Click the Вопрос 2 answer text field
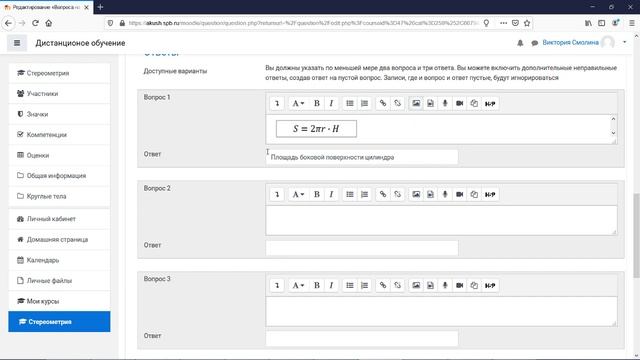This screenshot has height=360, width=640. pos(362,248)
